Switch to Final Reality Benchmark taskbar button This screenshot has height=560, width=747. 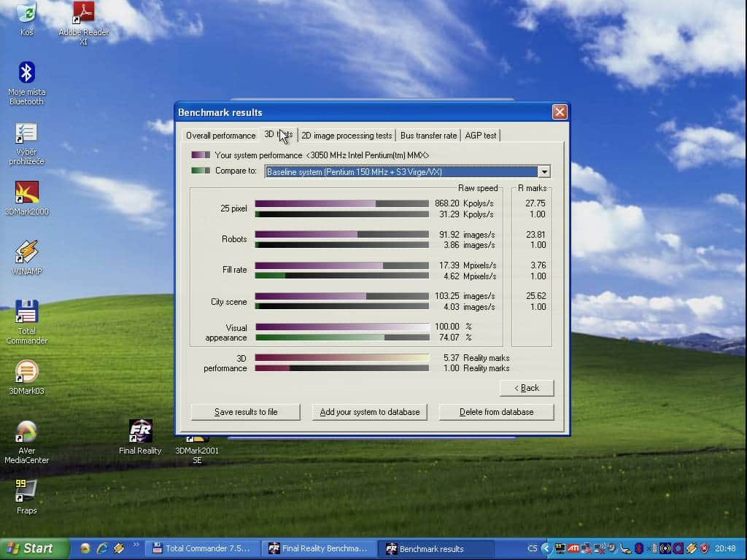pos(320,549)
